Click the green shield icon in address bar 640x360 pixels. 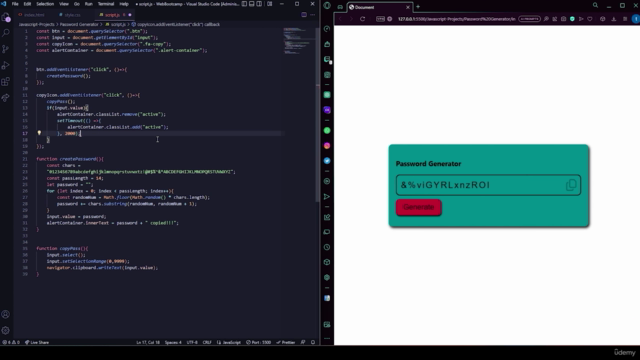click(x=572, y=19)
